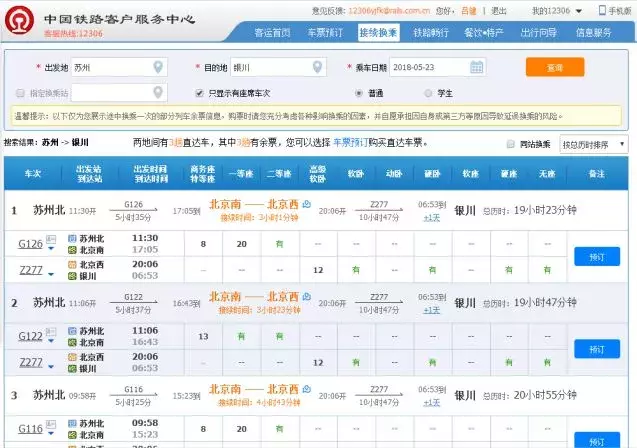Image resolution: width=637 pixels, height=448 pixels.
Task: Click the orange username link after 您好
Action: tap(468, 11)
